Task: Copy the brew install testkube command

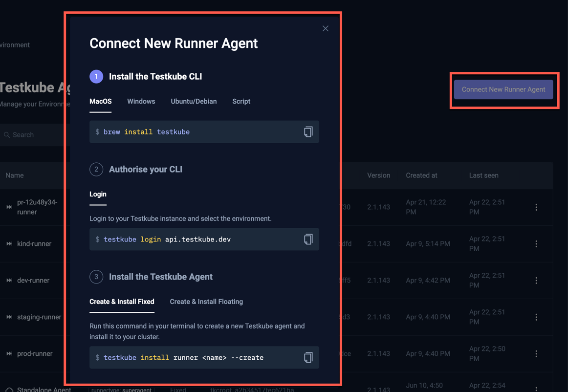Action: coord(308,131)
